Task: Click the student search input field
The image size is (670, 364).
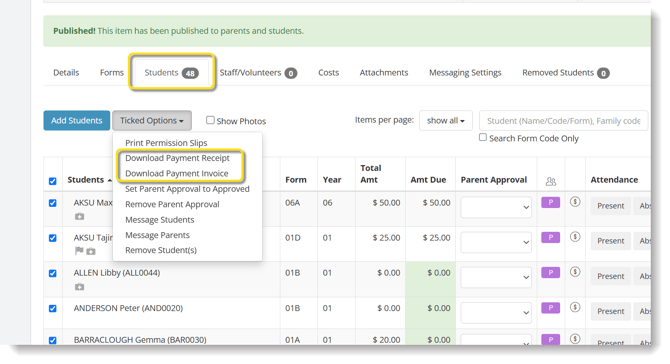Action: point(564,121)
